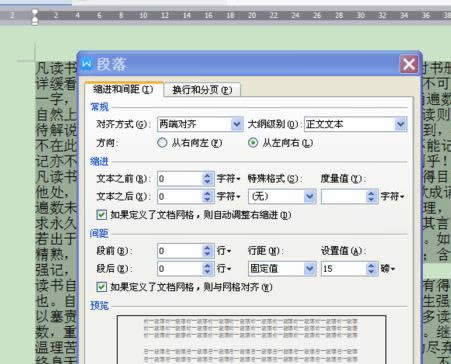The width and height of the screenshot is (451, 364).
Task: Increase the 文本之前 indent with the up arrow
Action: 207,175
